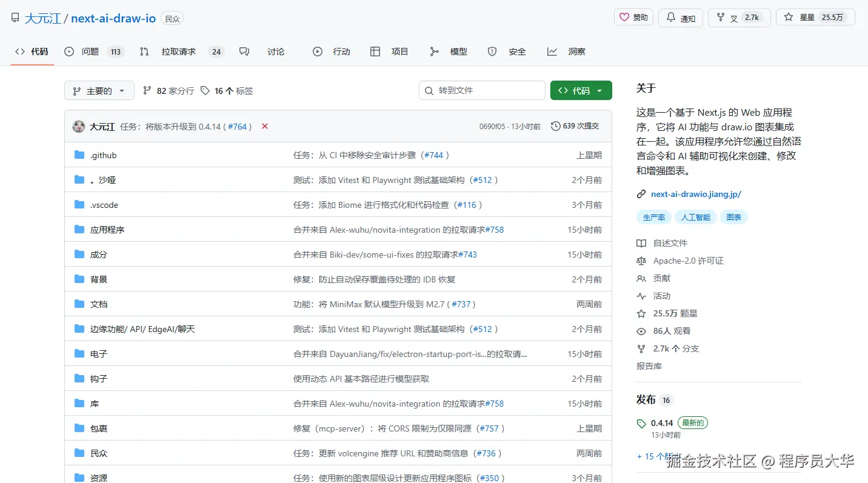Click the 转到文件 search field

click(482, 90)
